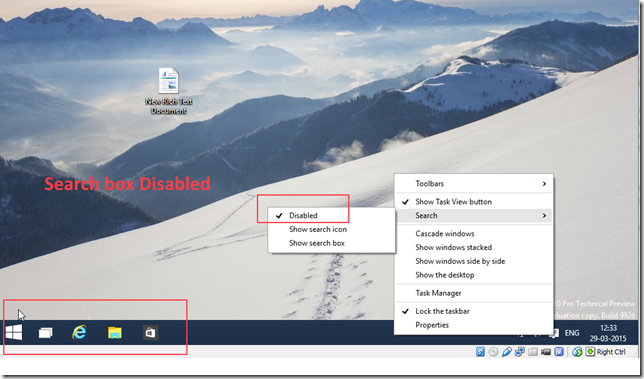Select the Disabled search option
644x379 pixels.
coord(331,215)
